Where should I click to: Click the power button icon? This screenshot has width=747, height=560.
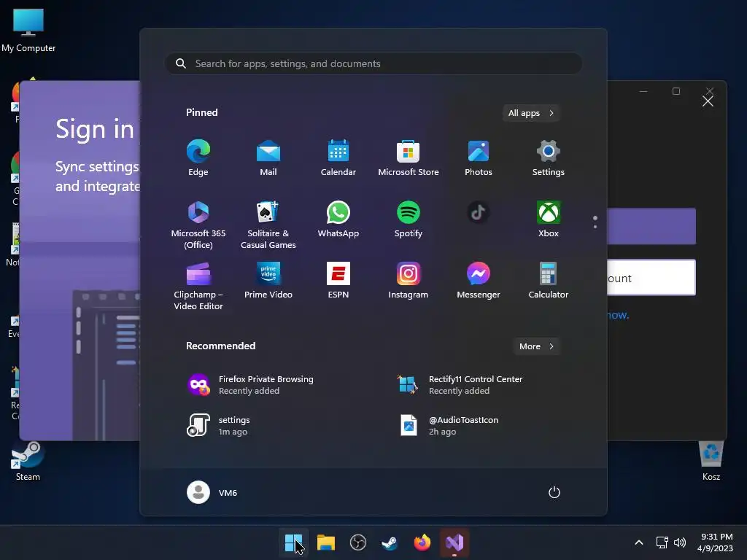[554, 492]
